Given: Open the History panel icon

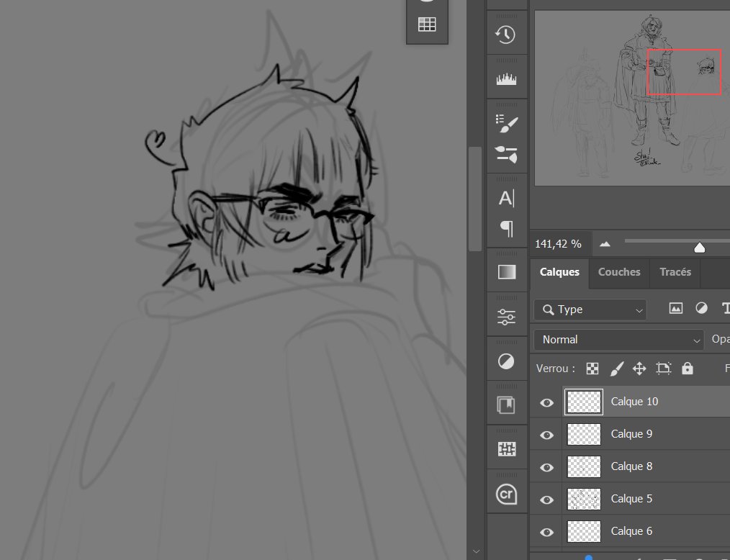Looking at the screenshot, I should 506,35.
